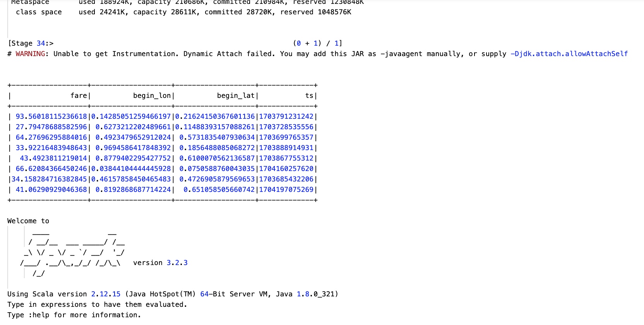The image size is (644, 325).
Task: Click the "[Stage 34:>" progress text
Action: (x=31, y=43)
